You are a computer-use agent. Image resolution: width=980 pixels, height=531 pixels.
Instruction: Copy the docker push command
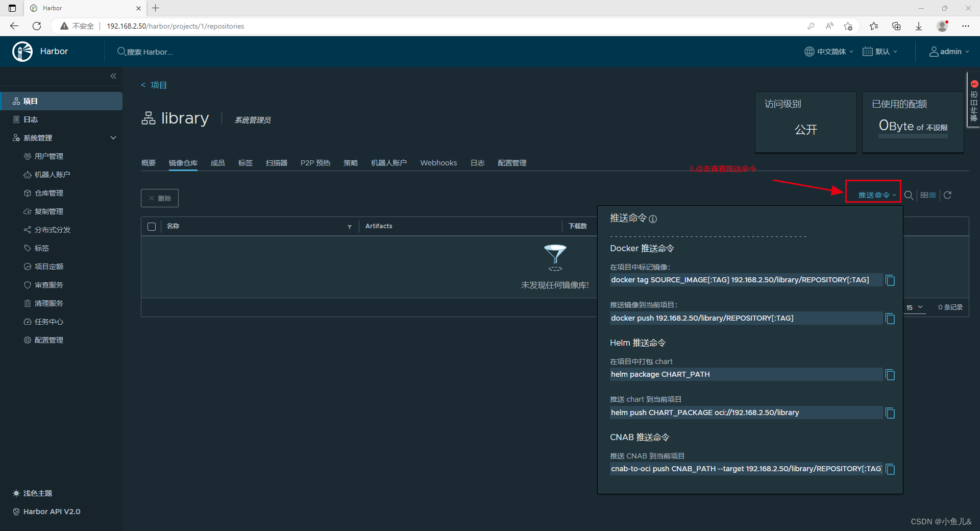(x=890, y=319)
